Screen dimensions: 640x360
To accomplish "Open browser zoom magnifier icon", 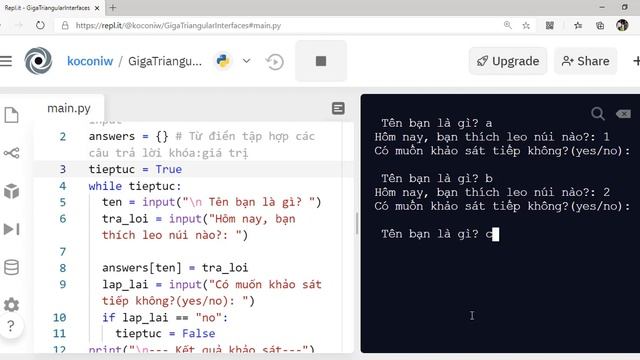I will pyautogui.click(x=507, y=25).
